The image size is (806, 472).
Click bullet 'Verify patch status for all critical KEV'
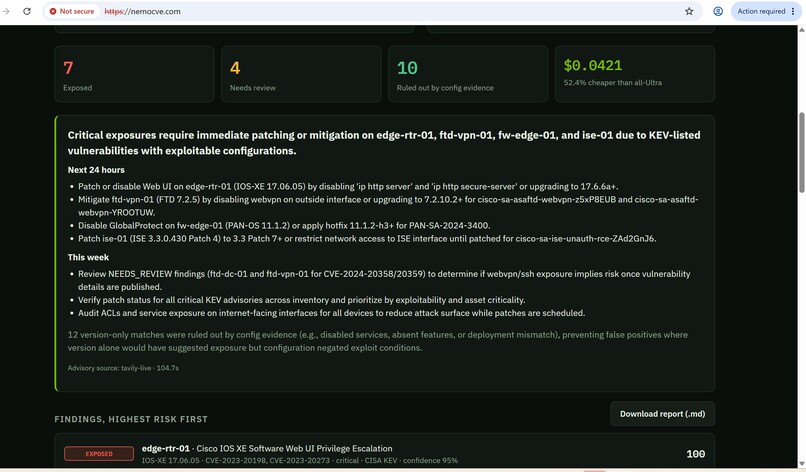(302, 300)
